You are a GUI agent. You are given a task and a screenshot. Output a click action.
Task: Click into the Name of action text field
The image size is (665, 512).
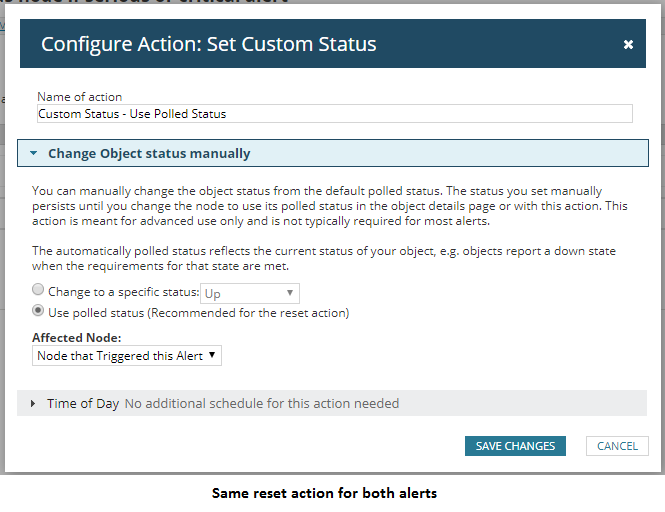click(335, 114)
